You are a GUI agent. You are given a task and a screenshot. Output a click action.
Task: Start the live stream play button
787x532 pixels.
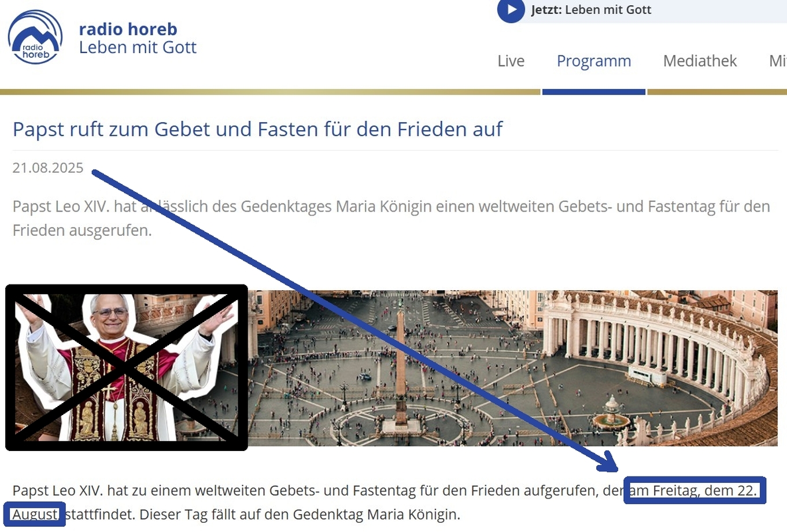(511, 10)
